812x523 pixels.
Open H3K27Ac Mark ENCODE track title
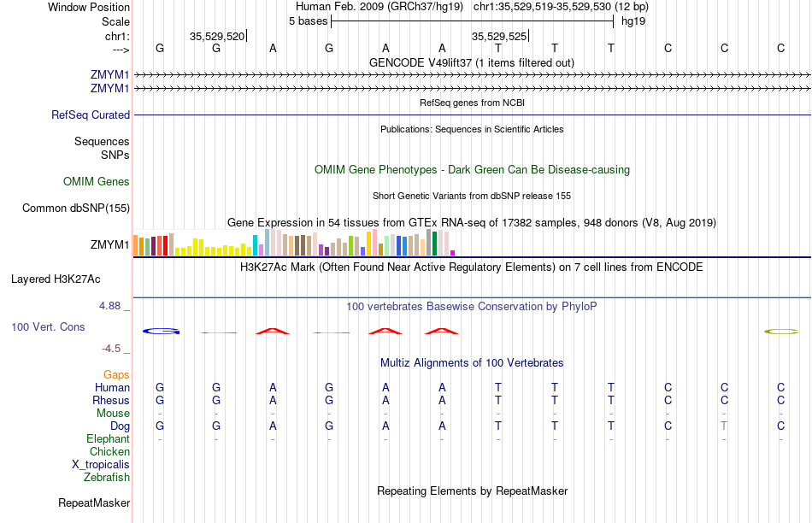(x=472, y=267)
